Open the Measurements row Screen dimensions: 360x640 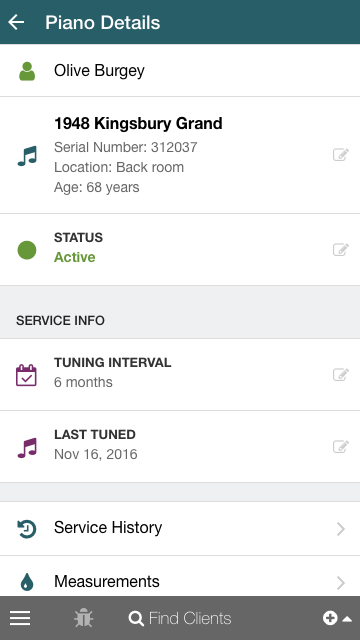pos(180,576)
